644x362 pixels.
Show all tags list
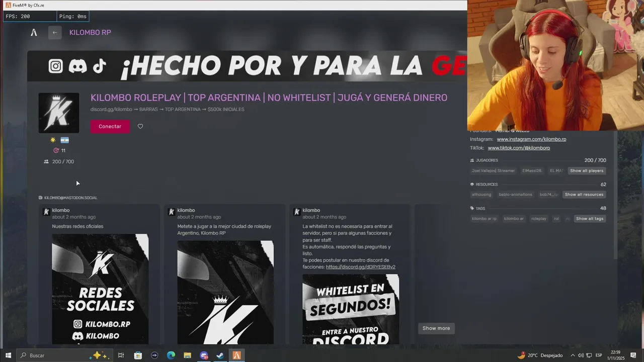coord(590,219)
